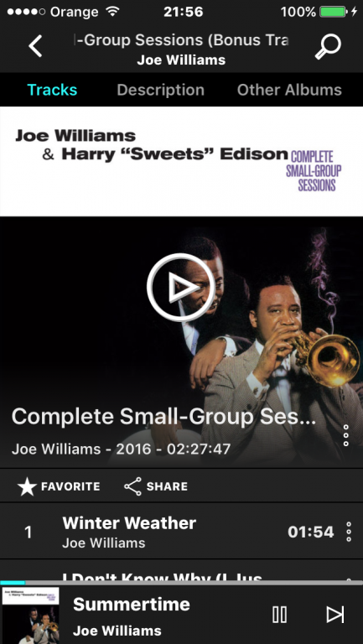
Task: Open options for the second track
Action: [349, 579]
